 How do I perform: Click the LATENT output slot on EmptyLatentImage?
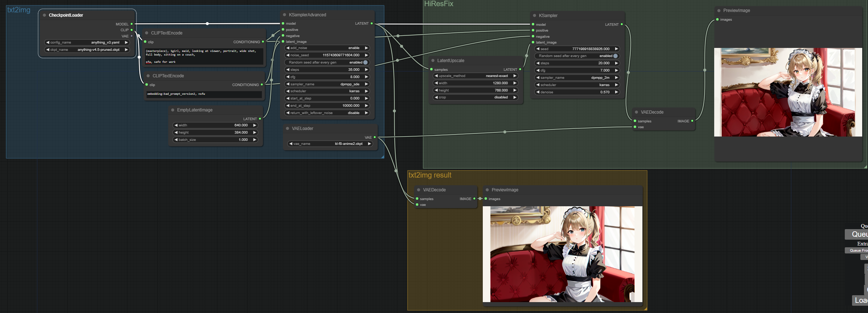click(x=260, y=119)
